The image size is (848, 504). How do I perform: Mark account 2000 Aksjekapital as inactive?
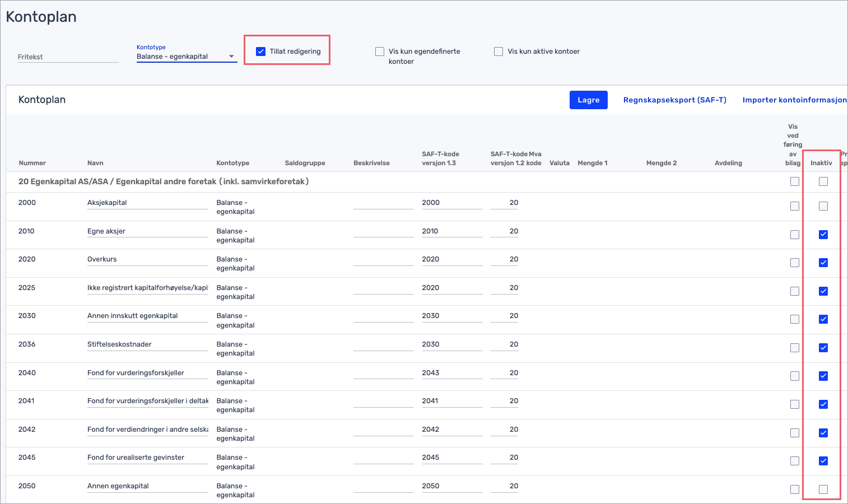pos(823,206)
